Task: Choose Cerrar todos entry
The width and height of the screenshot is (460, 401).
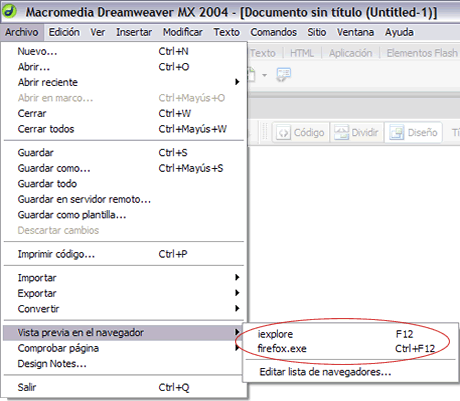Action: (x=124, y=129)
